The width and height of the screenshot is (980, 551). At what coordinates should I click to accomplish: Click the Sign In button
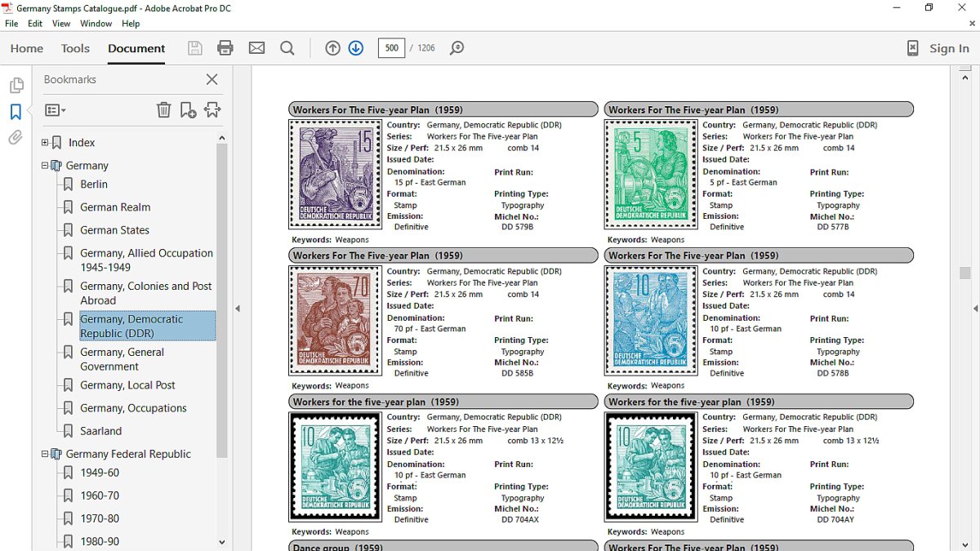click(948, 48)
